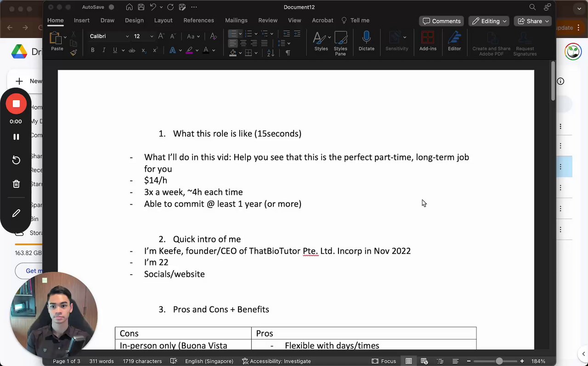Open the font size 12 dropdown
The image size is (588, 366).
[152, 36]
